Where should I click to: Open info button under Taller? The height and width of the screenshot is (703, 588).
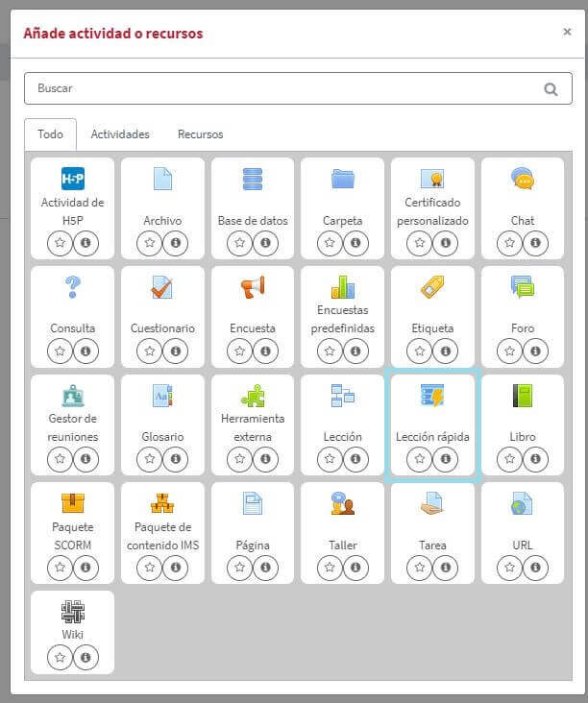point(355,568)
